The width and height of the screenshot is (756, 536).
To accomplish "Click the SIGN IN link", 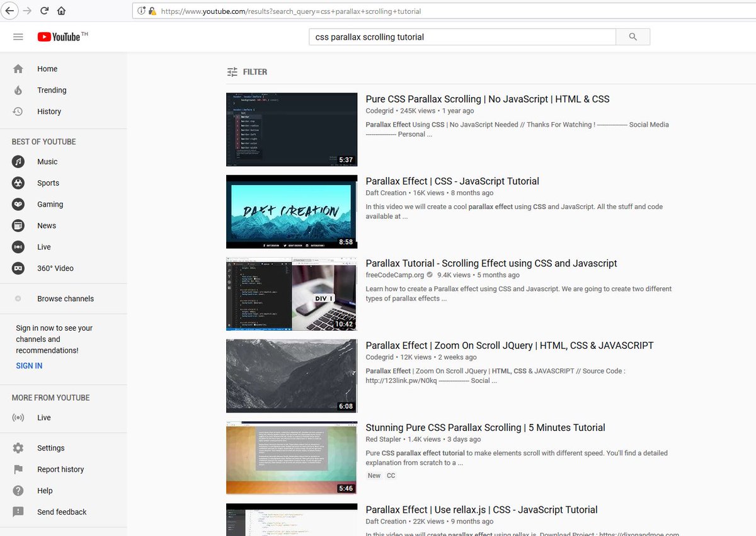I will (x=29, y=366).
